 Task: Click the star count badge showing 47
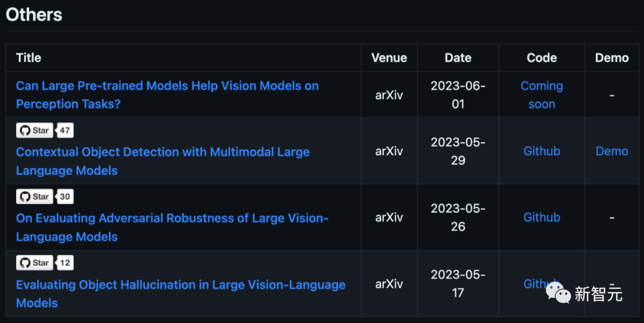[66, 130]
